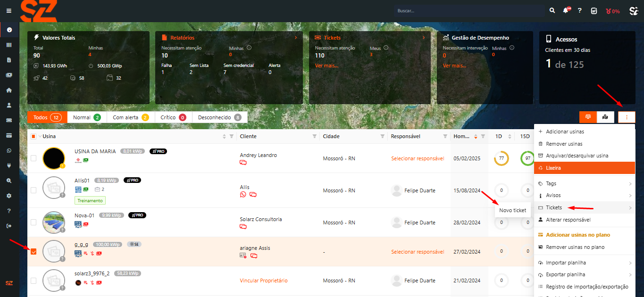The width and height of the screenshot is (644, 297).
Task: Uncheck the g_g_g plant checkbox
Action: [33, 251]
